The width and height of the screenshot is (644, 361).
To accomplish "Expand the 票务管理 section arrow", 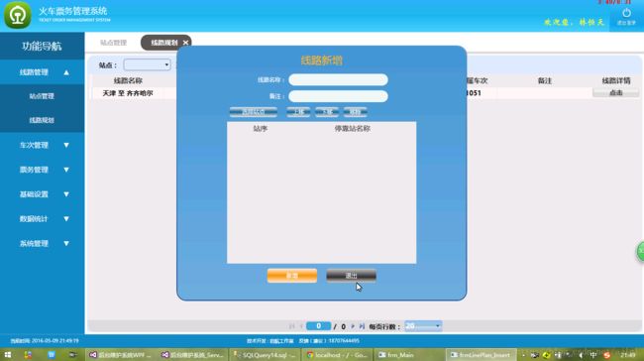I will [66, 170].
